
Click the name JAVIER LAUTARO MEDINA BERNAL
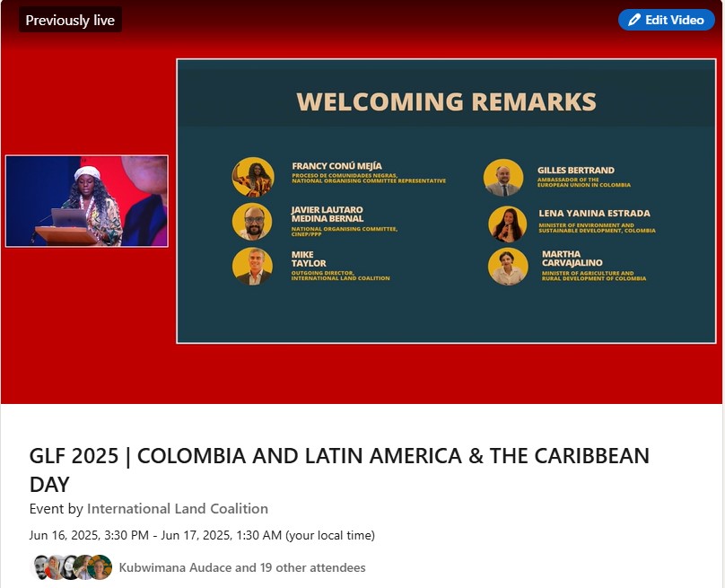click(327, 215)
